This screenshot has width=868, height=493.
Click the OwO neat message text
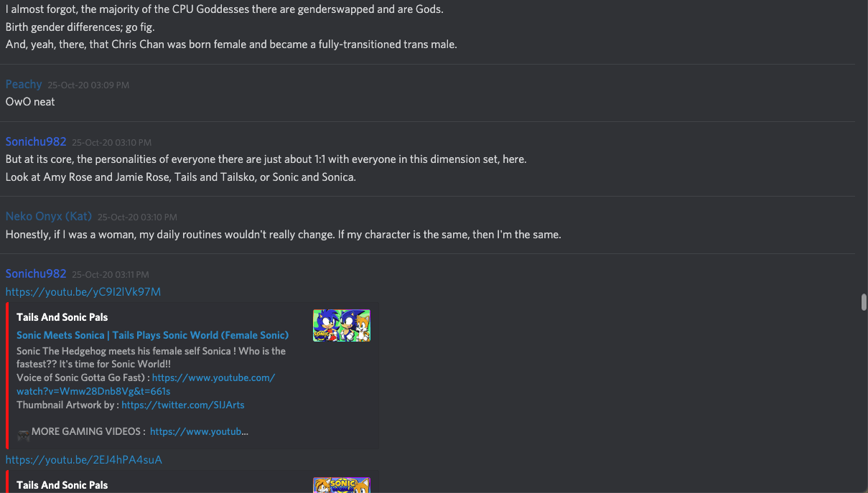[30, 102]
